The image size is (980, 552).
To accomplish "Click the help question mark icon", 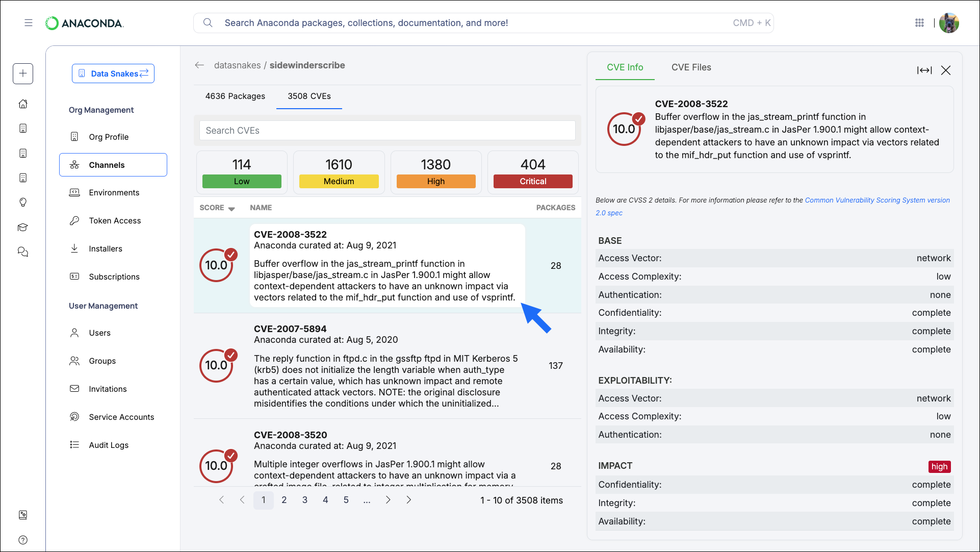I will coord(23,540).
